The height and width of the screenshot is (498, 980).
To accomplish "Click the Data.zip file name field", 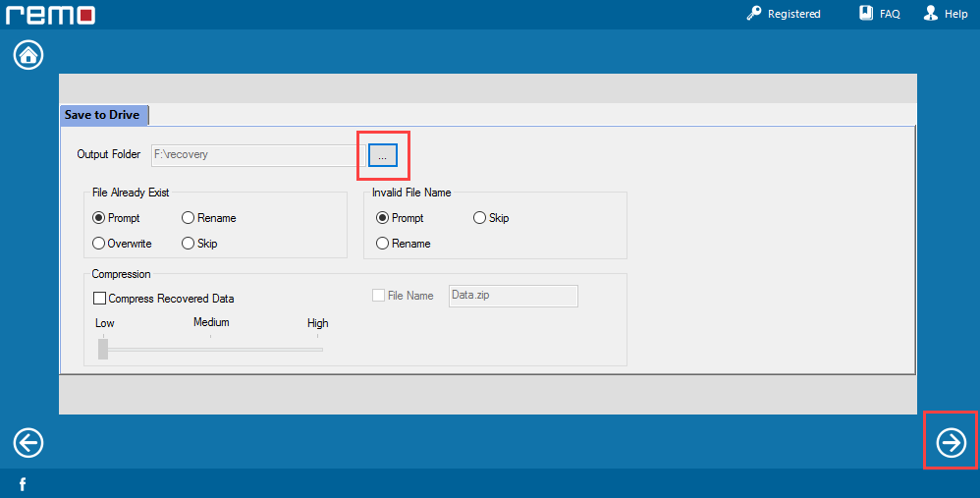I will tap(514, 297).
